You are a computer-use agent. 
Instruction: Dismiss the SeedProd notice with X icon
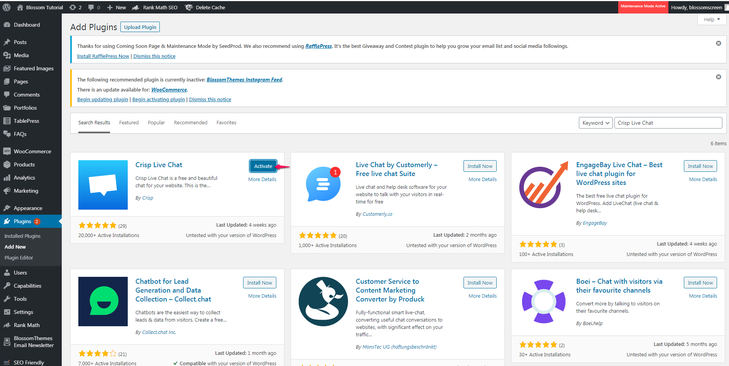[x=718, y=43]
